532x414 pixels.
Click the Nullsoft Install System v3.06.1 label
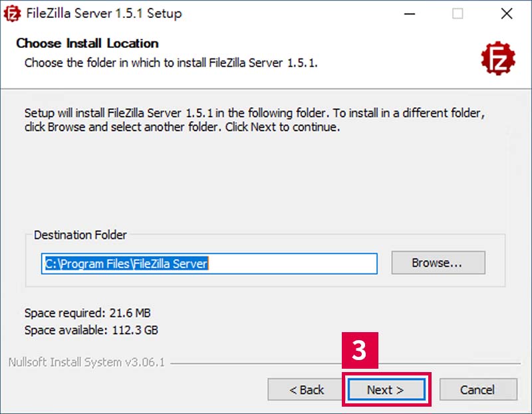click(x=86, y=362)
